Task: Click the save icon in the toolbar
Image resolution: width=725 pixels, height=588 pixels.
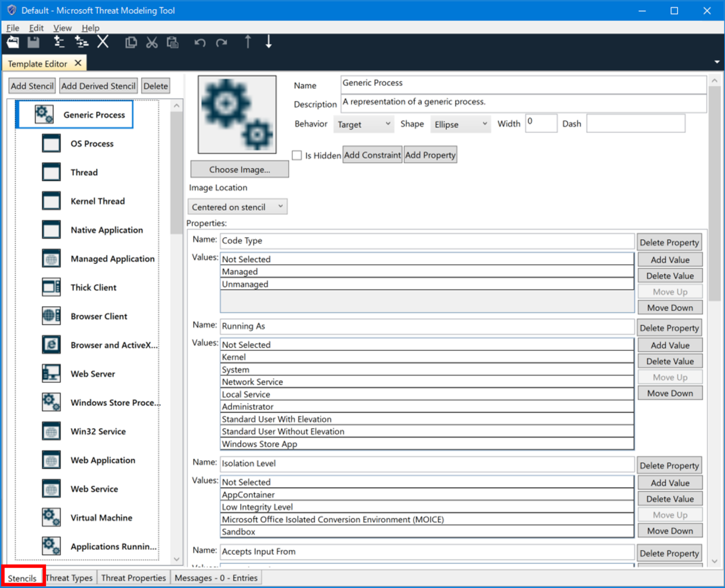Action: click(33, 42)
